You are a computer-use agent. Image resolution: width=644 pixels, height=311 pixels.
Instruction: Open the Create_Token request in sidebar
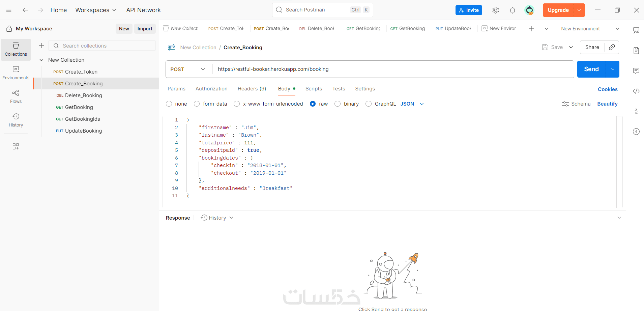96,72
